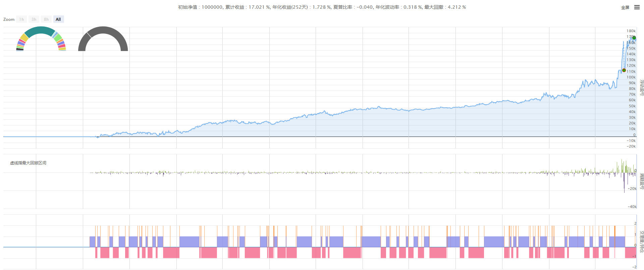Set zoom range to 1h
Screen dimensions: 644x270
[21, 19]
